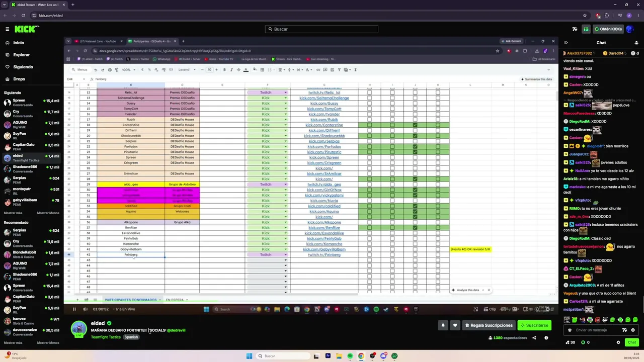Open Spotify from the Windows taskbar
This screenshot has height=362, width=644.
pos(350,356)
